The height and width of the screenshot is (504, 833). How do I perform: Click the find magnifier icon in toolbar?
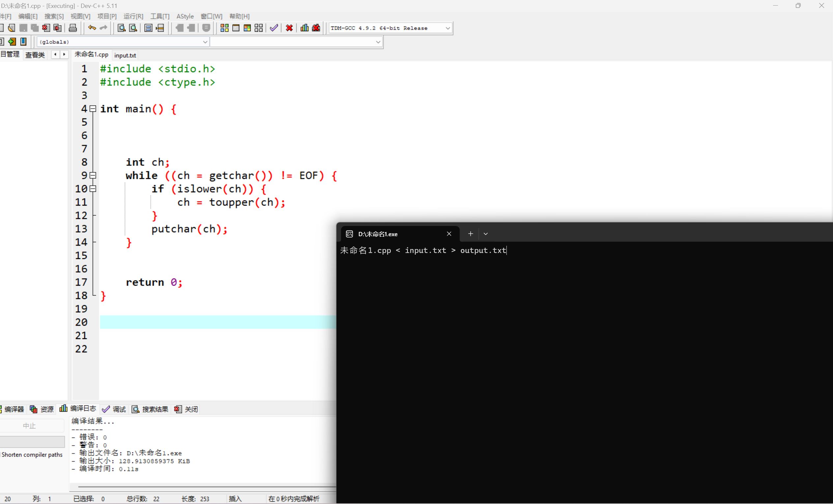121,28
